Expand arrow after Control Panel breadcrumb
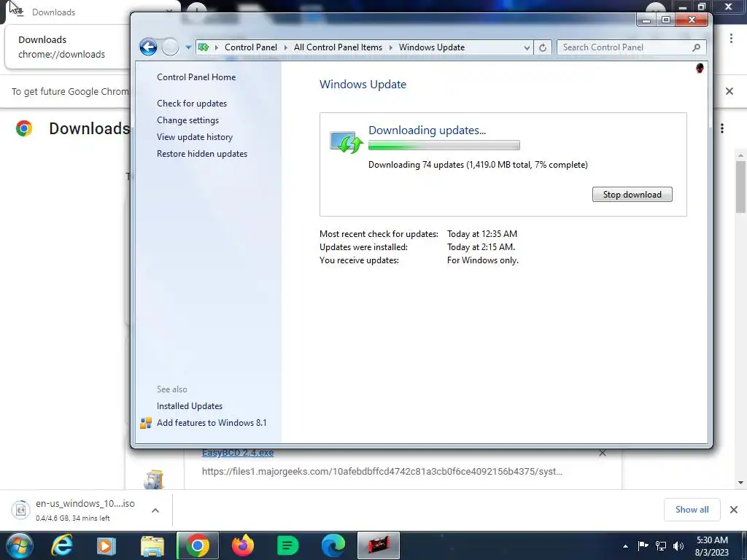The height and width of the screenshot is (560, 747). [285, 47]
